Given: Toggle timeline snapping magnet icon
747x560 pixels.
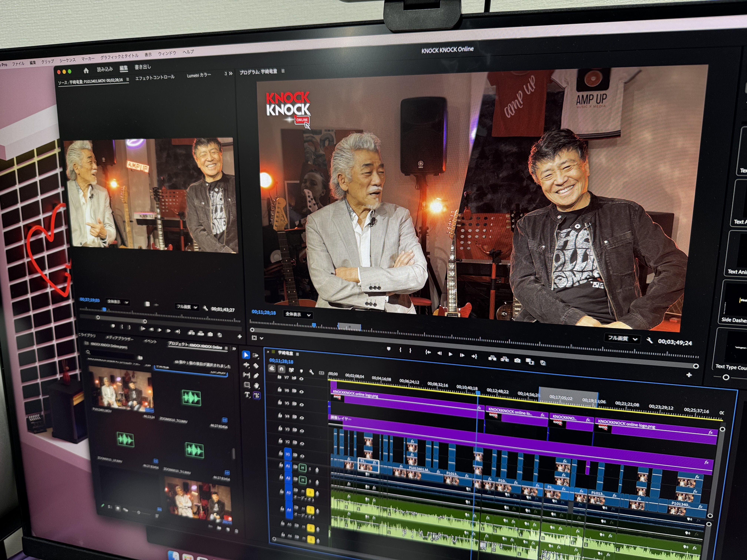Looking at the screenshot, I should [x=281, y=369].
